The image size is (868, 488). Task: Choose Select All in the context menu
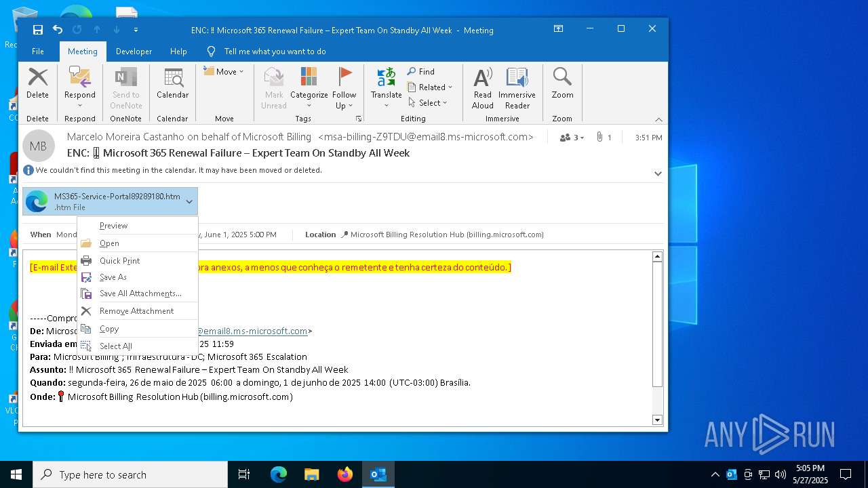138,346
